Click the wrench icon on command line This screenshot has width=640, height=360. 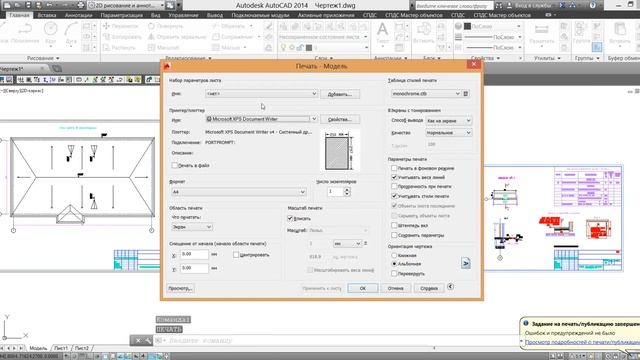pyautogui.click(x=148, y=340)
